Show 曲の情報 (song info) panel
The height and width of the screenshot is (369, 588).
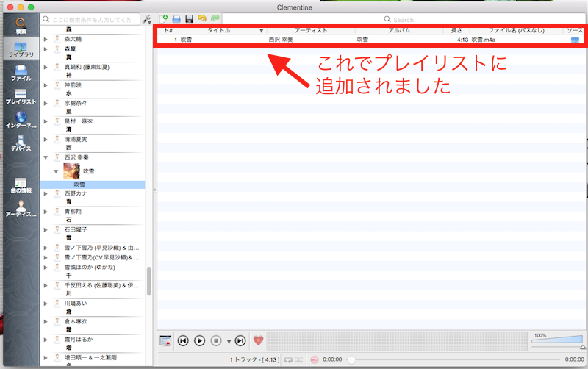click(21, 185)
